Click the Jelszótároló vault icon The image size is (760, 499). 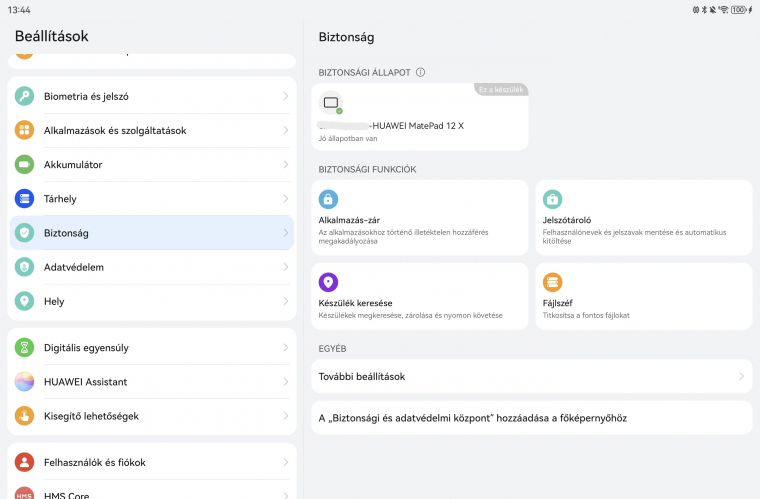pyautogui.click(x=552, y=199)
